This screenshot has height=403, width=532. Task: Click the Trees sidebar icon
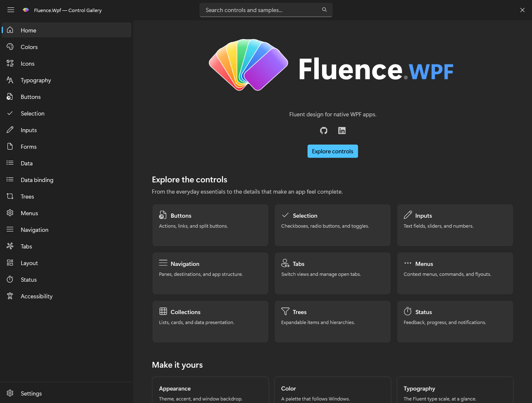pyautogui.click(x=10, y=196)
